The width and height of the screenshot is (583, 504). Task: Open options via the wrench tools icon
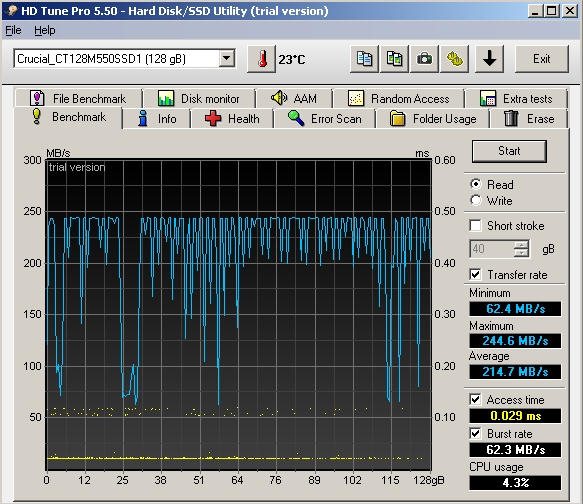(x=454, y=59)
